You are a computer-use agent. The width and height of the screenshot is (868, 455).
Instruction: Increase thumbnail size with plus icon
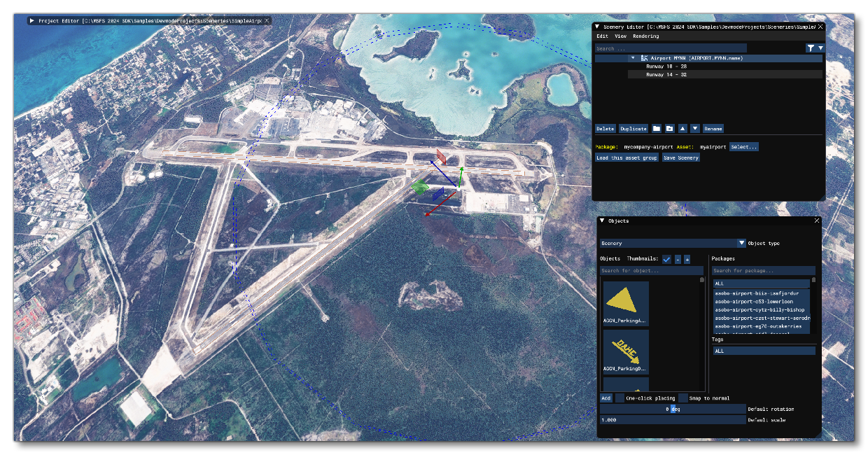[x=688, y=259]
